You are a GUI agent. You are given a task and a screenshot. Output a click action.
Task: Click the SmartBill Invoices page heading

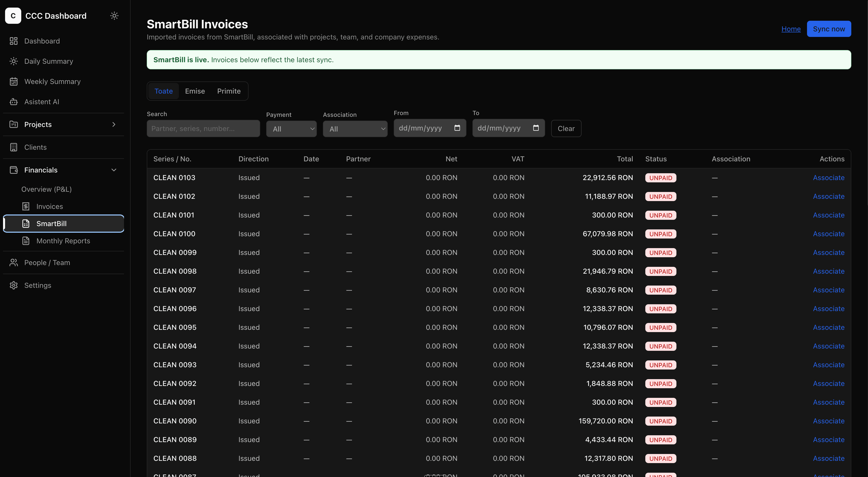pyautogui.click(x=197, y=24)
